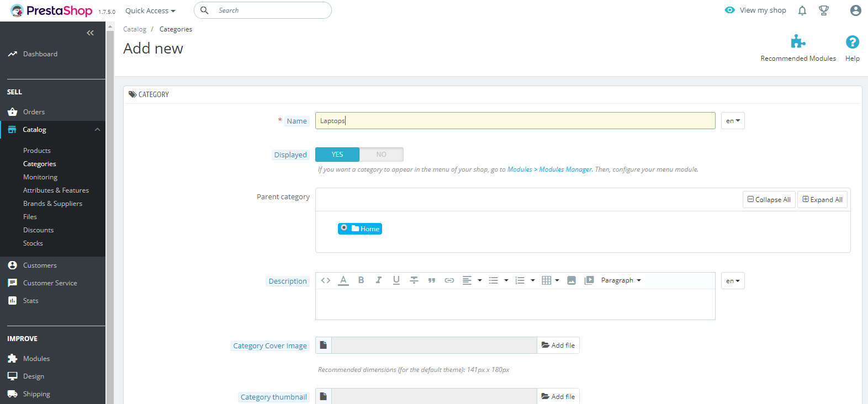This screenshot has width=868, height=404.
Task: Click the table icon in the editor
Action: pyautogui.click(x=547, y=280)
